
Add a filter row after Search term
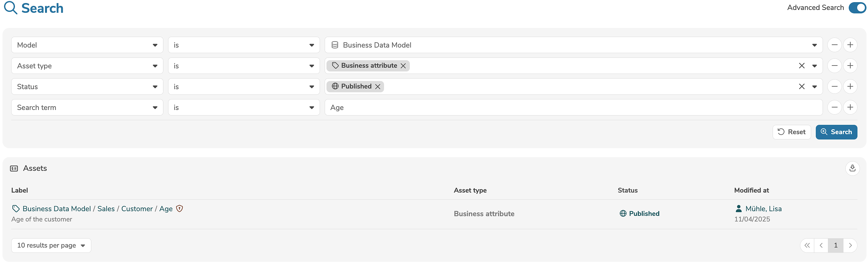pyautogui.click(x=850, y=107)
